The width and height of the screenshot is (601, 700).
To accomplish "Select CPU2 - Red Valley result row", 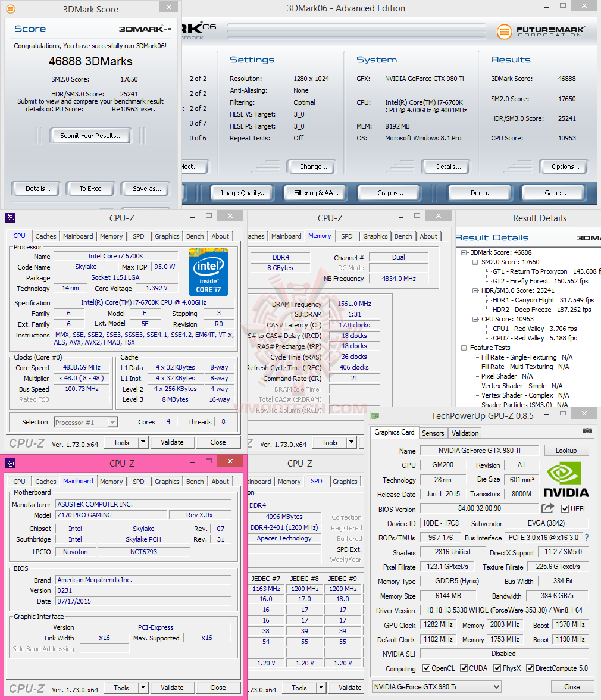I will [534, 338].
